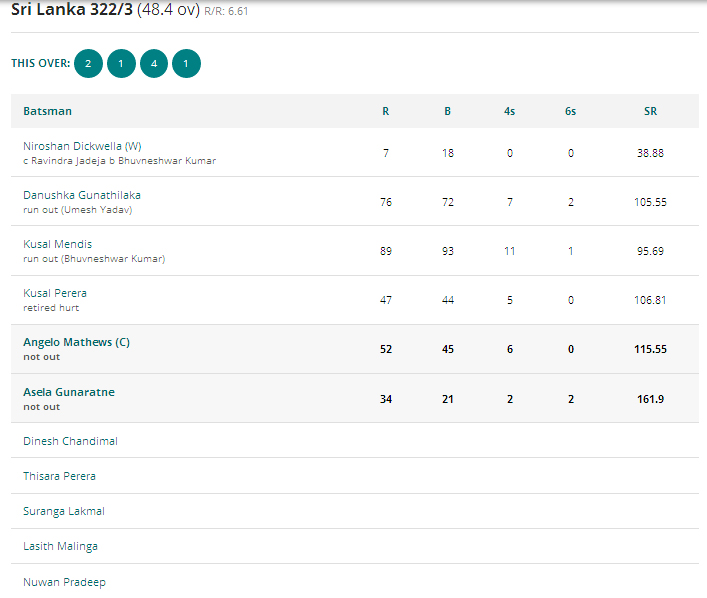Viewport: 707px width, 598px height.
Task: Click the retired hurt status text
Action: coord(51,308)
